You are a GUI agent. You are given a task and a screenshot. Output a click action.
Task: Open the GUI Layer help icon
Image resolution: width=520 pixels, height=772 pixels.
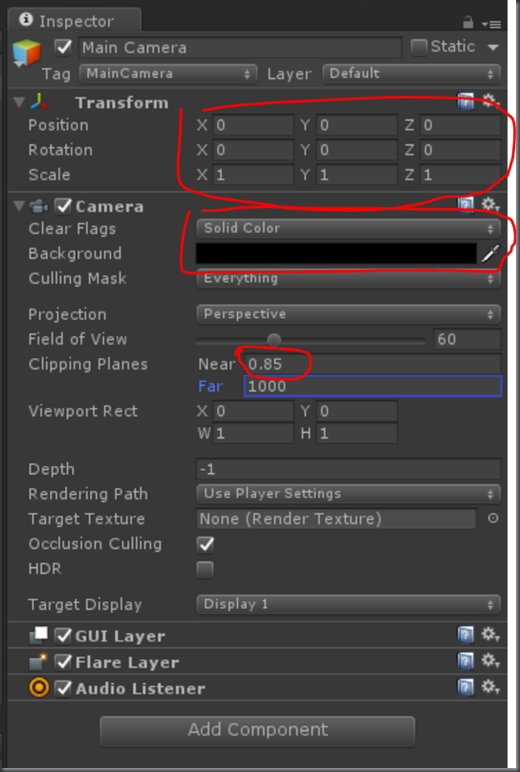click(x=465, y=635)
